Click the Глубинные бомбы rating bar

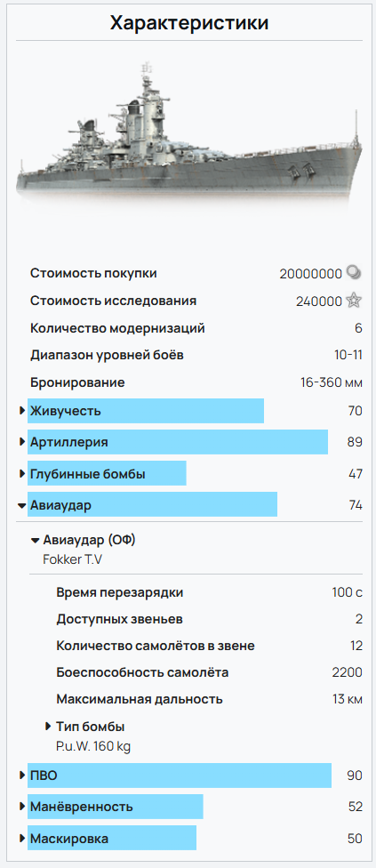[x=107, y=474]
